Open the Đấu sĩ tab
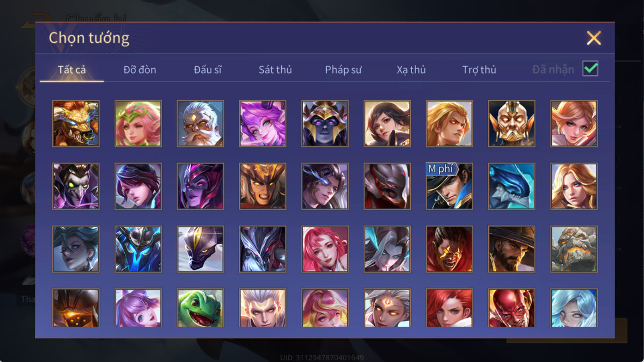The height and width of the screenshot is (362, 644). [208, 70]
